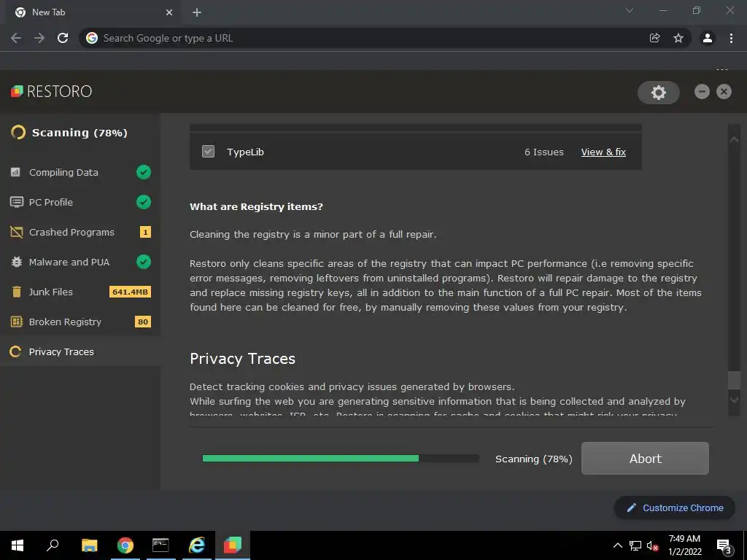The image size is (747, 560).
Task: Click the green check beside Malware and PUA
Action: coord(144,262)
